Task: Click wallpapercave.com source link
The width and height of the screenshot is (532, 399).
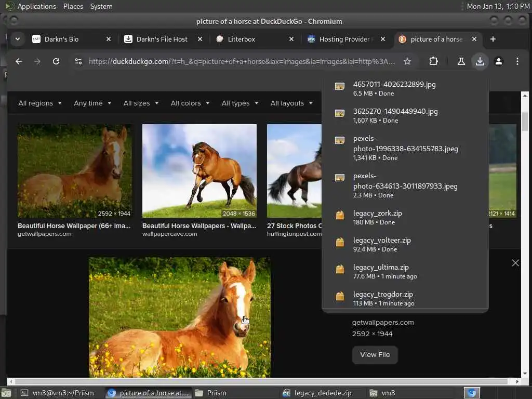Action: point(170,234)
